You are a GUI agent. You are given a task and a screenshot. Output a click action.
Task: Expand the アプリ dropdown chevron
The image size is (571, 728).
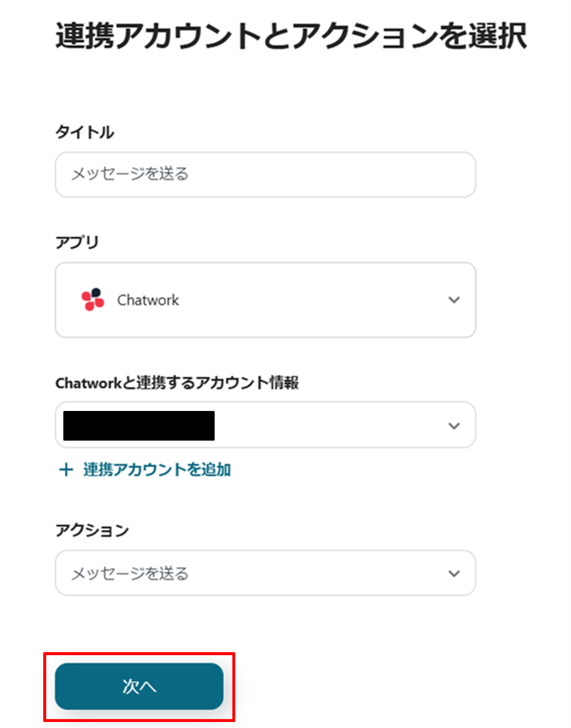[454, 300]
